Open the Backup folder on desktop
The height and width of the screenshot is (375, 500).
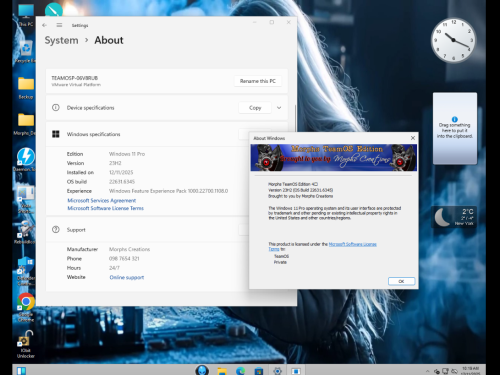click(x=26, y=88)
